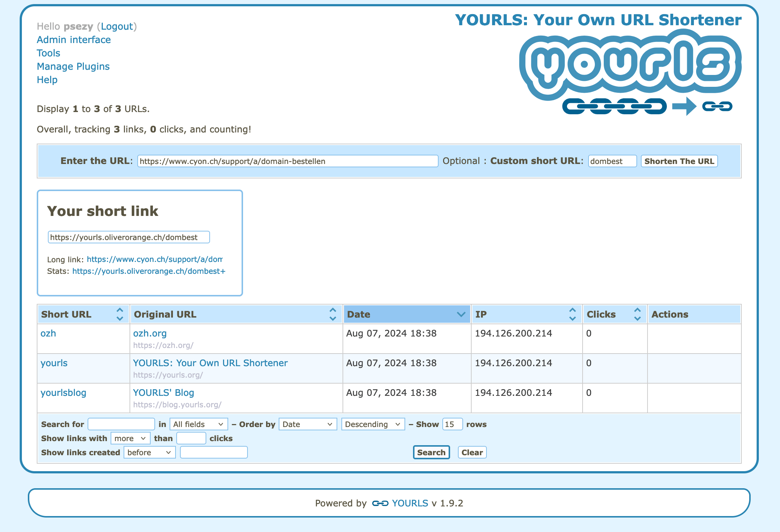This screenshot has width=780, height=532.
Task: Click the Search button
Action: 431,452
